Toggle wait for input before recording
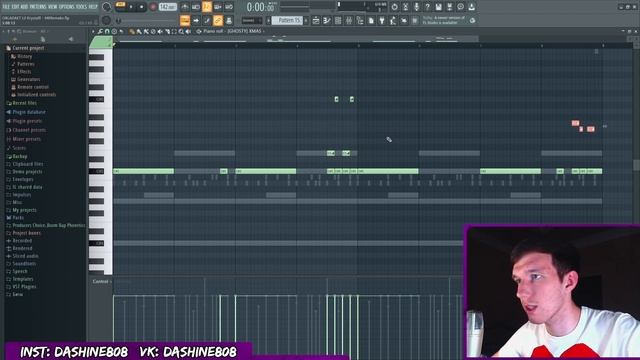 [196, 7]
